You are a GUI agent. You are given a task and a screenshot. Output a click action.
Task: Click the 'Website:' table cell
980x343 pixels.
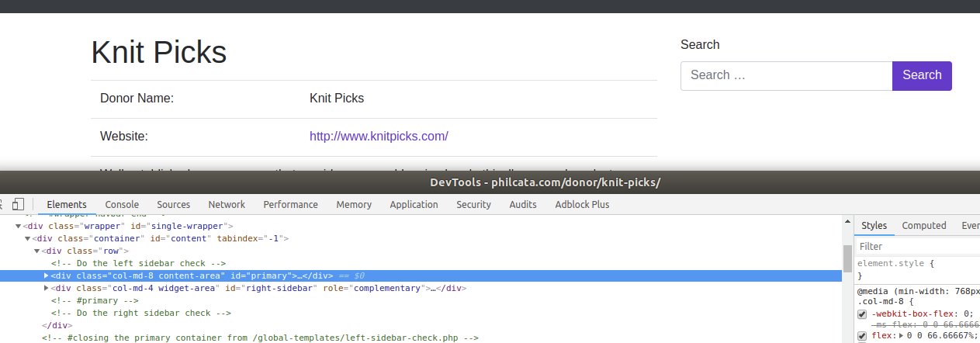(x=123, y=137)
